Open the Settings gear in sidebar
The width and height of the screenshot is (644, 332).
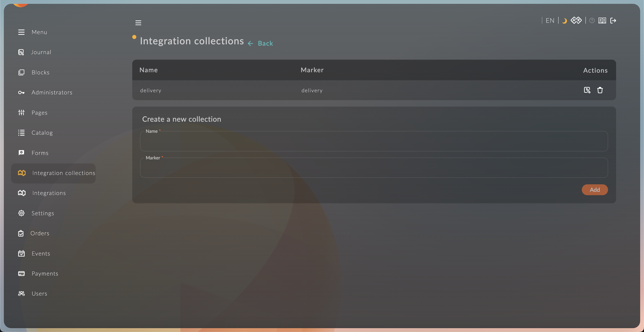coord(22,213)
